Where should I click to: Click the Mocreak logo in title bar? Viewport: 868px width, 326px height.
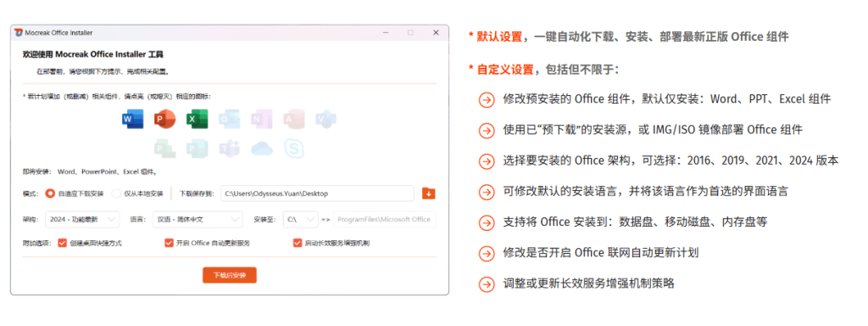[19, 33]
